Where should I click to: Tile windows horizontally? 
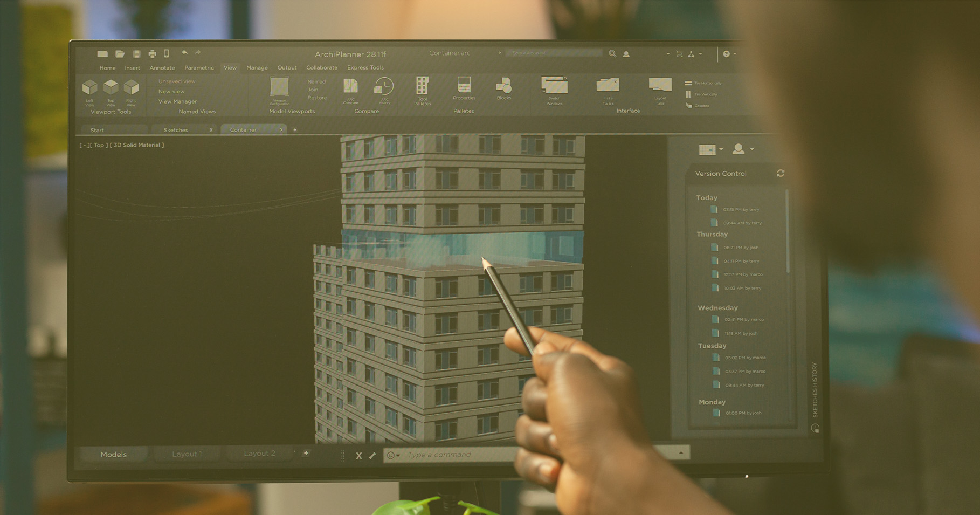(x=703, y=83)
